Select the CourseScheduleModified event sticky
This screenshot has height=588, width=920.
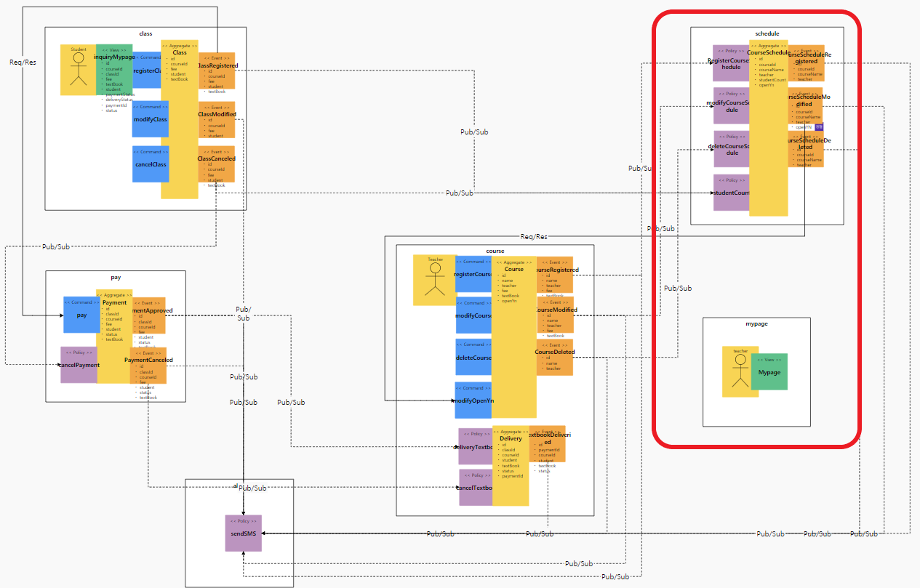click(806, 106)
